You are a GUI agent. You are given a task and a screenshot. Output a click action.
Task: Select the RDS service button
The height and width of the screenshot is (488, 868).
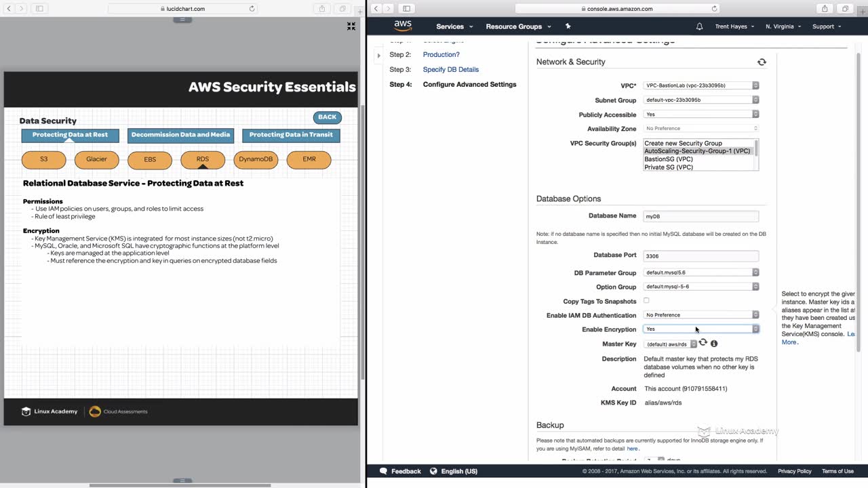point(203,159)
